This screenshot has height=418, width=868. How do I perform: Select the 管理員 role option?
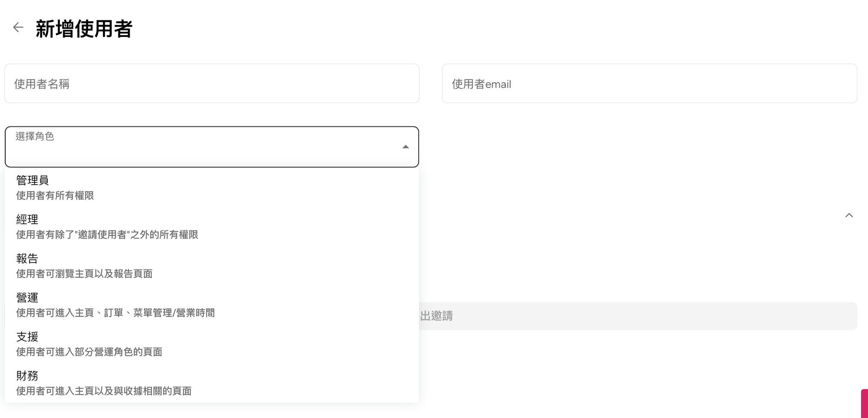coord(212,188)
